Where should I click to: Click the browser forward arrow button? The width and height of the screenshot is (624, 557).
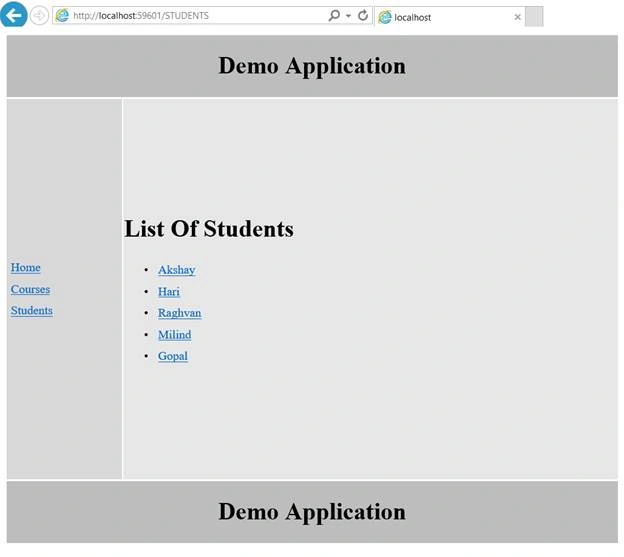(39, 16)
